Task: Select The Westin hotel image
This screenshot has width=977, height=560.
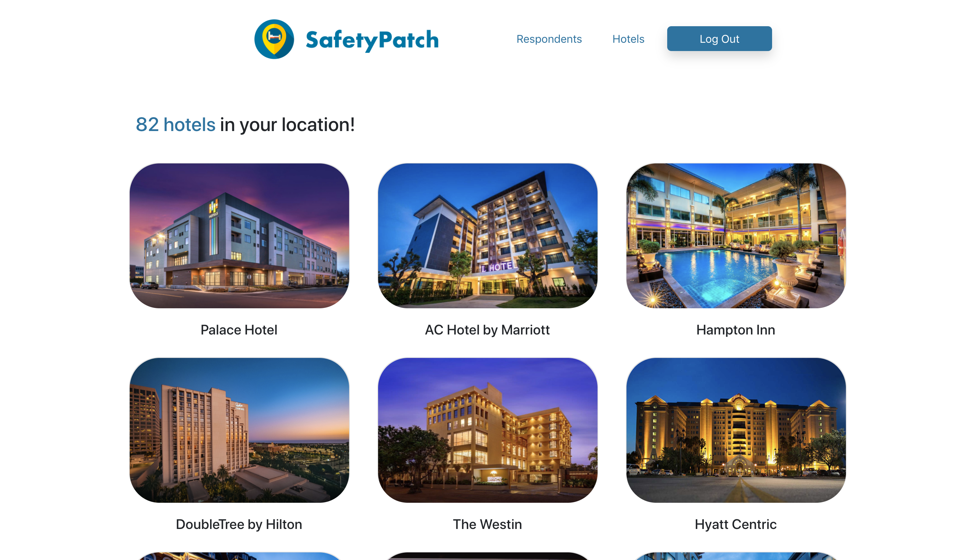Action: 487,430
